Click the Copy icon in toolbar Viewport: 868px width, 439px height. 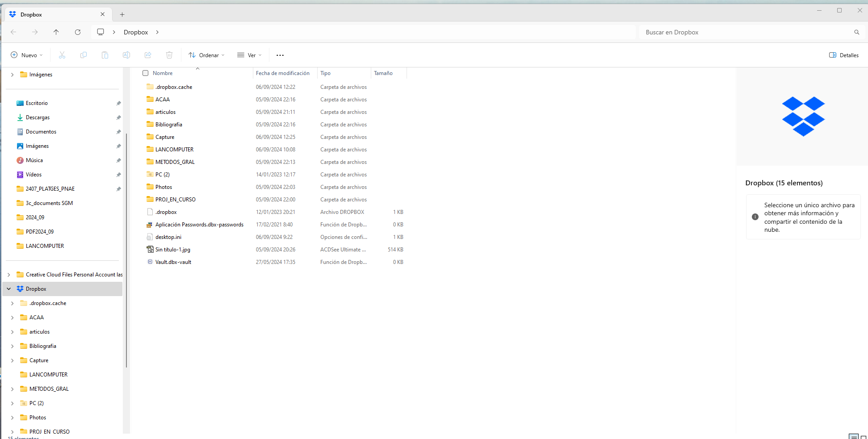[x=84, y=55]
